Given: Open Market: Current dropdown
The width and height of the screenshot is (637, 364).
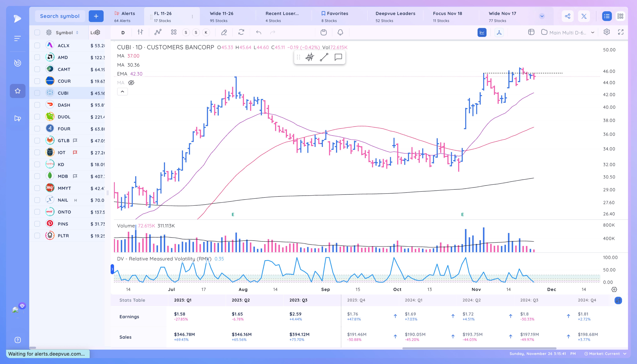Looking at the screenshot, I should pyautogui.click(x=605, y=354).
